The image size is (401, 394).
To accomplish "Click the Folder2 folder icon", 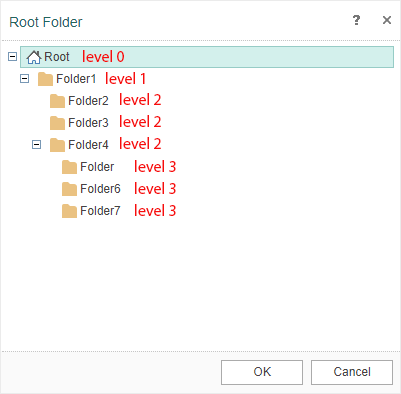I will 57,101.
